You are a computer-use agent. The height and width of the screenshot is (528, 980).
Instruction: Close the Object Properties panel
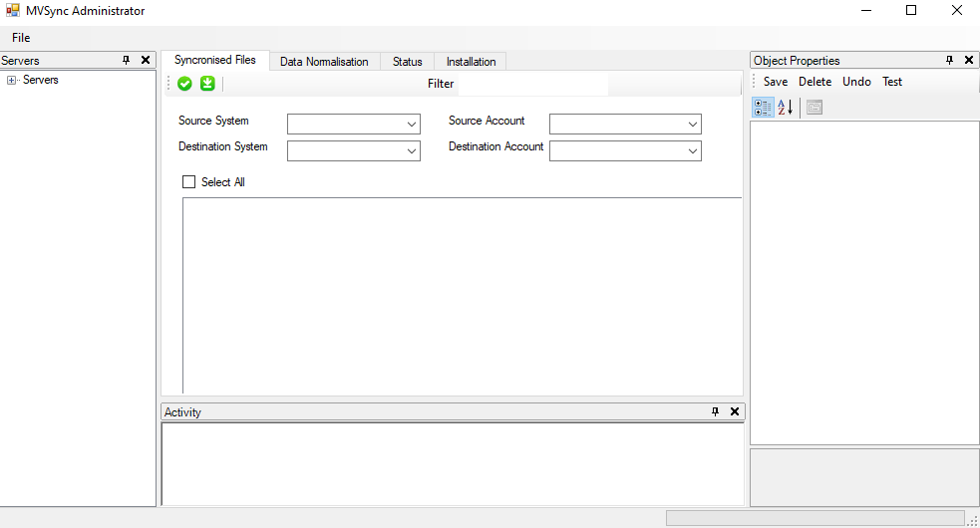(x=969, y=60)
